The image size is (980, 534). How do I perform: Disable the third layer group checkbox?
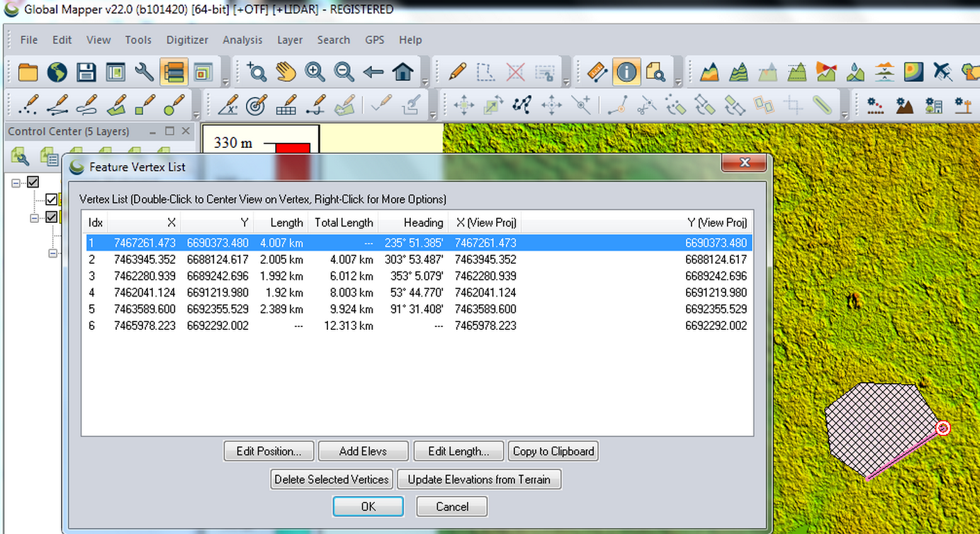pyautogui.click(x=51, y=217)
